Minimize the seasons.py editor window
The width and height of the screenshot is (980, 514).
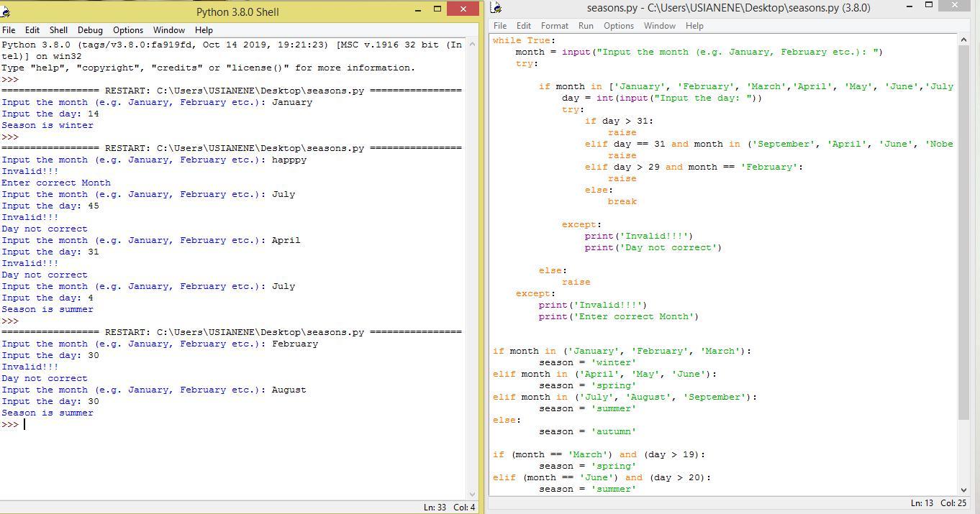pyautogui.click(x=909, y=6)
